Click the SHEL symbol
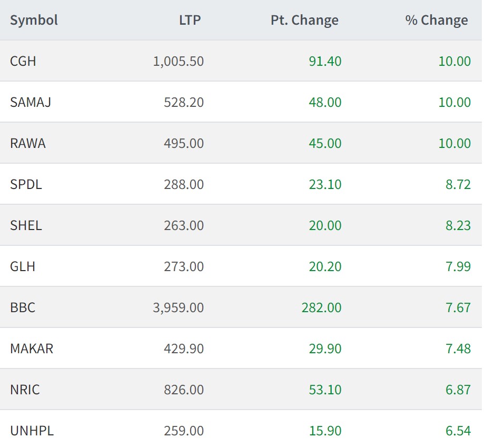The image size is (484, 448). pyautogui.click(x=26, y=225)
